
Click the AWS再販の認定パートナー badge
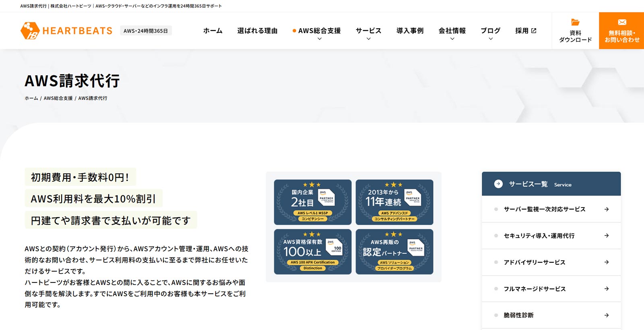pos(394,252)
